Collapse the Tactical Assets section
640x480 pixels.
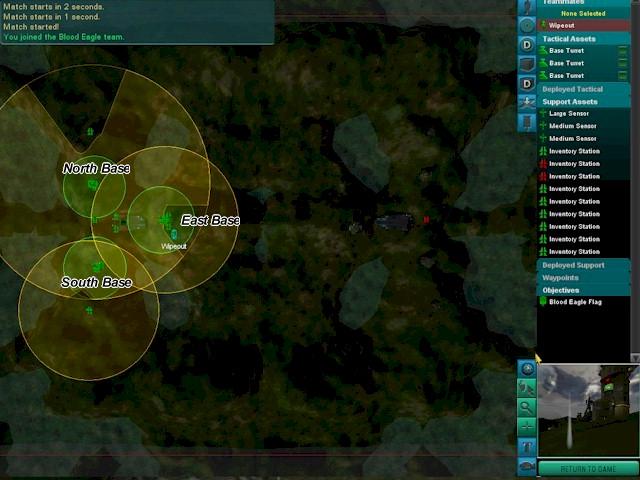pyautogui.click(x=584, y=39)
